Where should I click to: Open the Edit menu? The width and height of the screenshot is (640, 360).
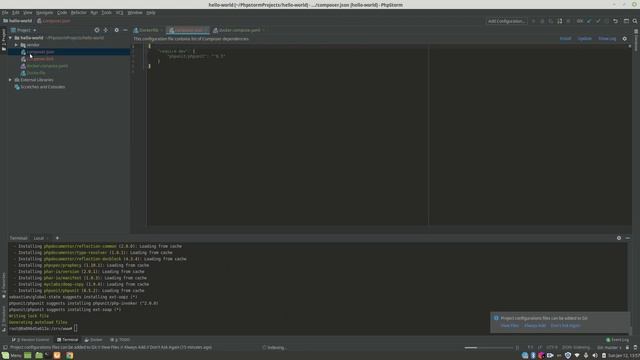click(x=16, y=13)
